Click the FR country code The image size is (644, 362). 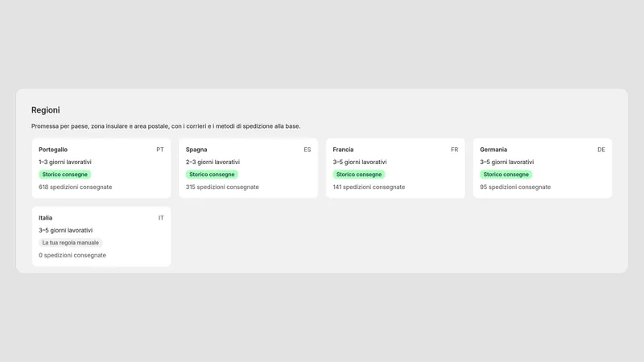point(454,150)
